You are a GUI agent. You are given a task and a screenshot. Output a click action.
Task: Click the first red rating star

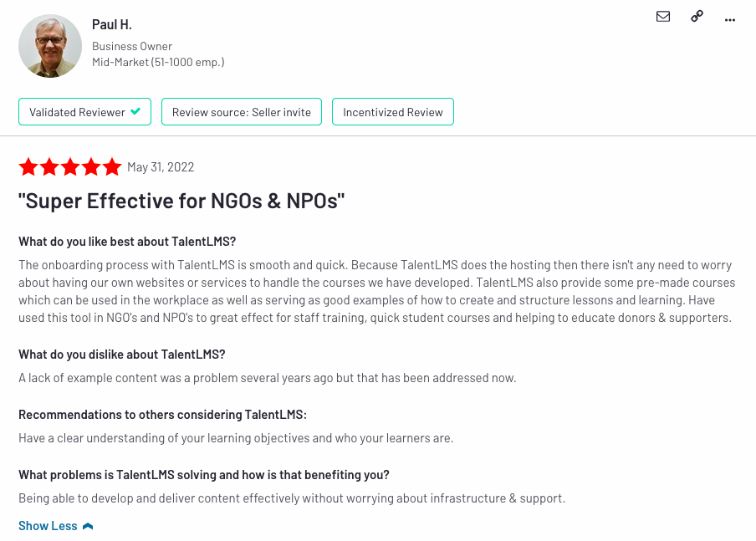click(x=28, y=167)
